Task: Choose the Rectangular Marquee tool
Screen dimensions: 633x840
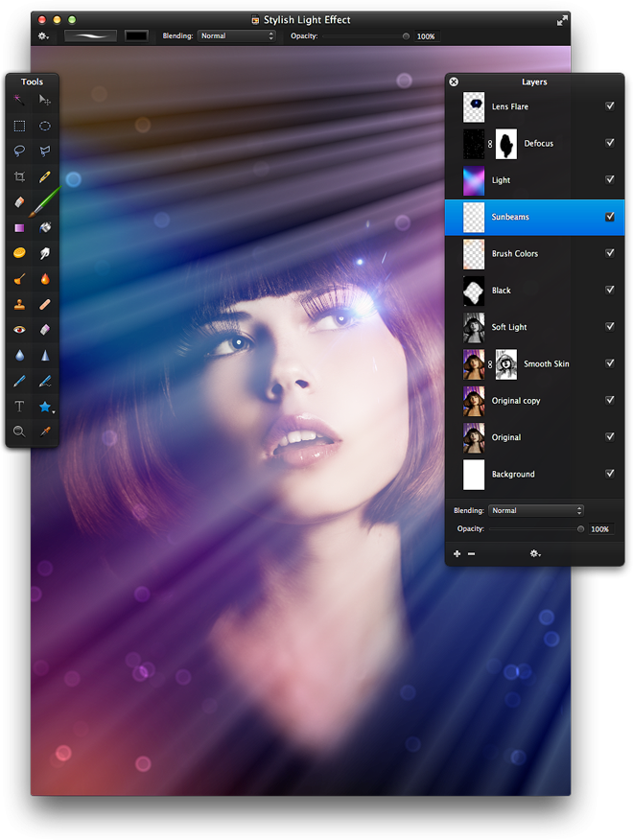Action: tap(19, 126)
